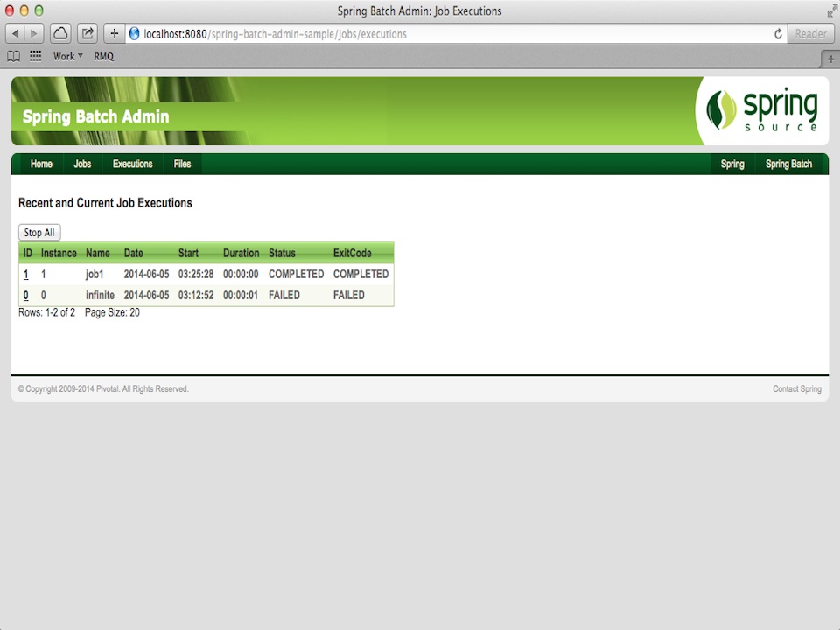
Task: Focus the localhost address bar
Action: (437, 34)
